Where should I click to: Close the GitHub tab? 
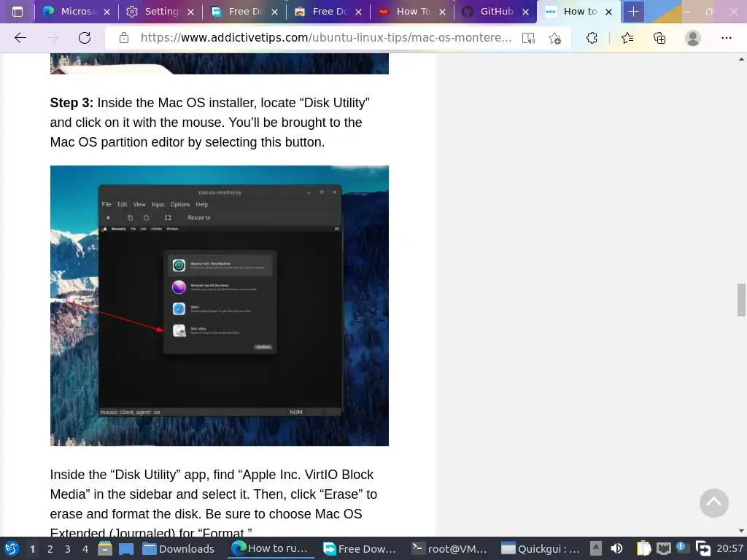coord(525,12)
